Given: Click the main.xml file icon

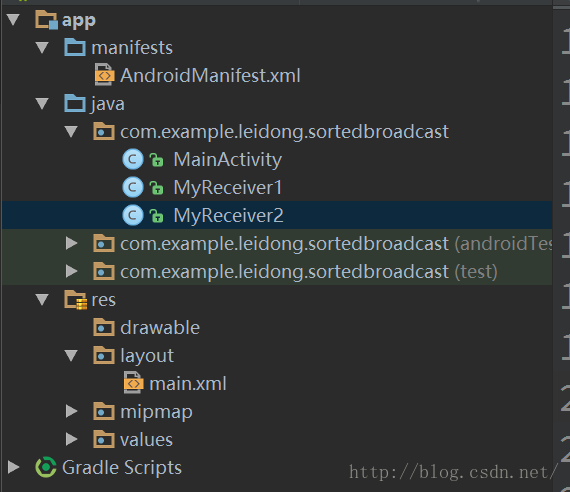Looking at the screenshot, I should click(133, 383).
